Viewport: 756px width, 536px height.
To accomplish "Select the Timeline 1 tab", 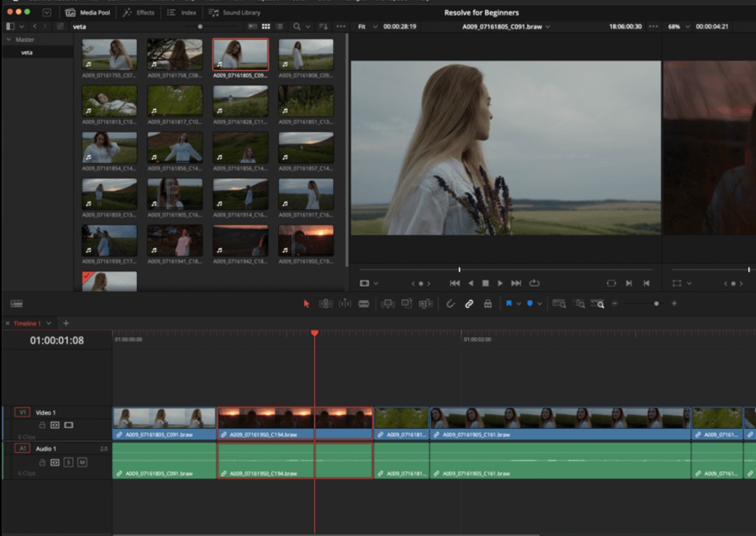I will click(x=27, y=323).
